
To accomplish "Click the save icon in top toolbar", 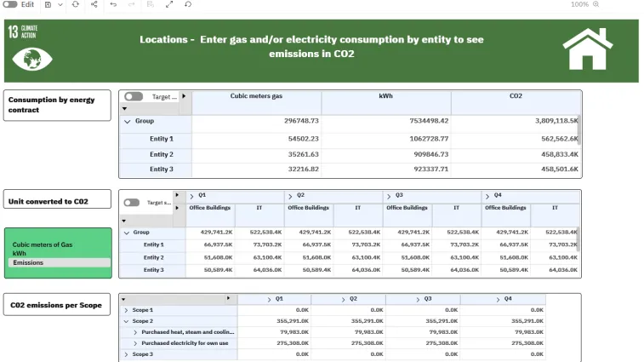I will [x=48, y=4].
